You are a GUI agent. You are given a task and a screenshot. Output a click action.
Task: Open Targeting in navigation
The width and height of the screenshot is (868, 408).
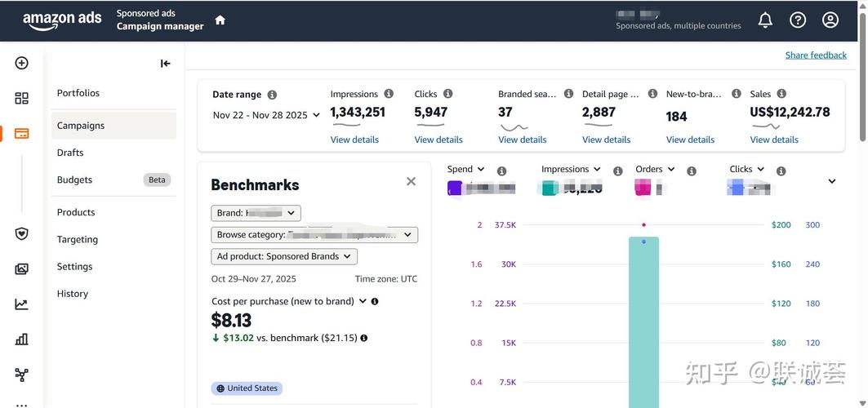point(78,239)
